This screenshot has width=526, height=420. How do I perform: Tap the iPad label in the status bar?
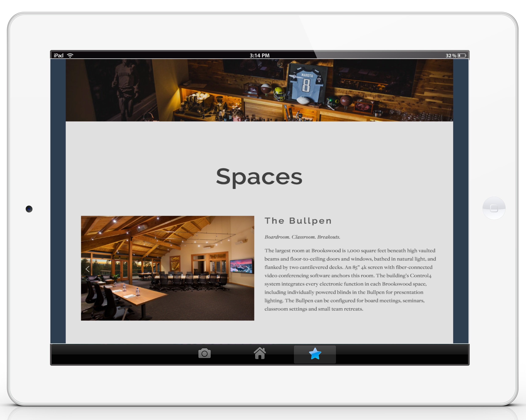(58, 55)
